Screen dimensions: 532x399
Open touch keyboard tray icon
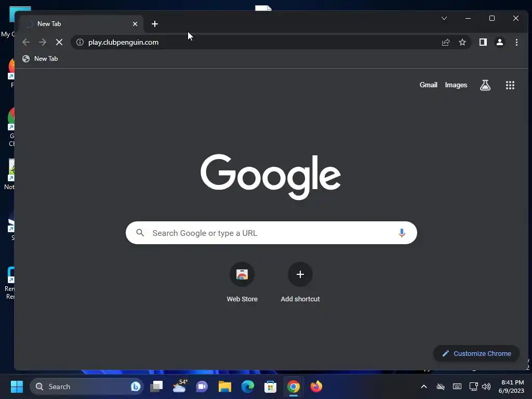click(457, 387)
